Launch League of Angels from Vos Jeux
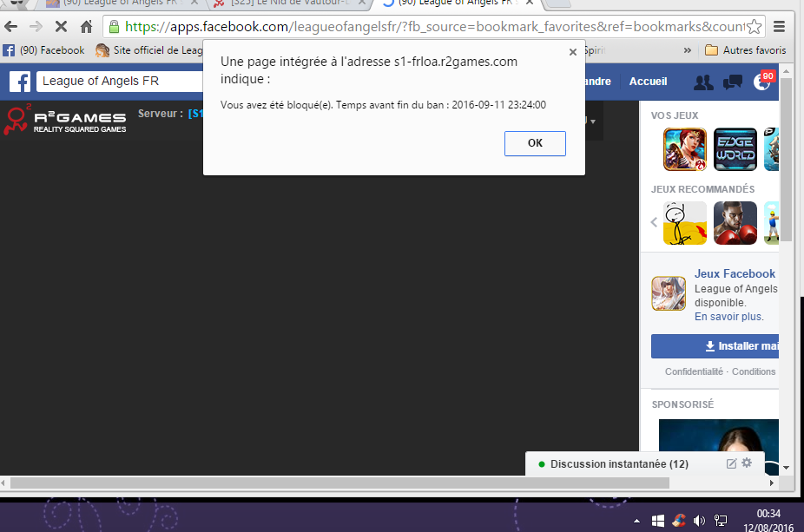The height and width of the screenshot is (532, 804). pyautogui.click(x=685, y=149)
